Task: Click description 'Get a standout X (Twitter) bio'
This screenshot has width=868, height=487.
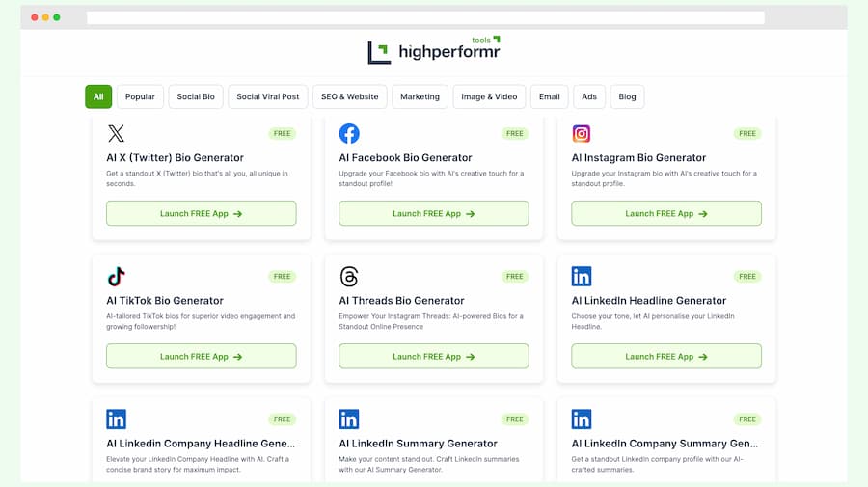Action: click(197, 178)
